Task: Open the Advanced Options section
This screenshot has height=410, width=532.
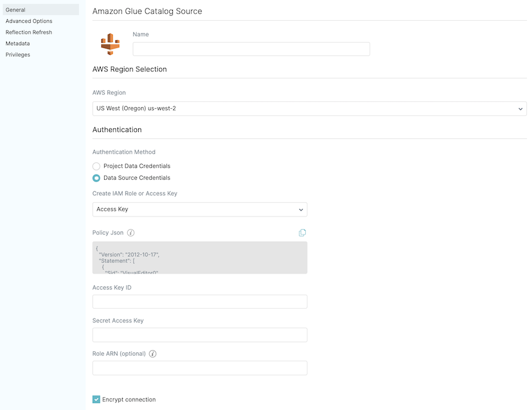Action: pos(29,21)
